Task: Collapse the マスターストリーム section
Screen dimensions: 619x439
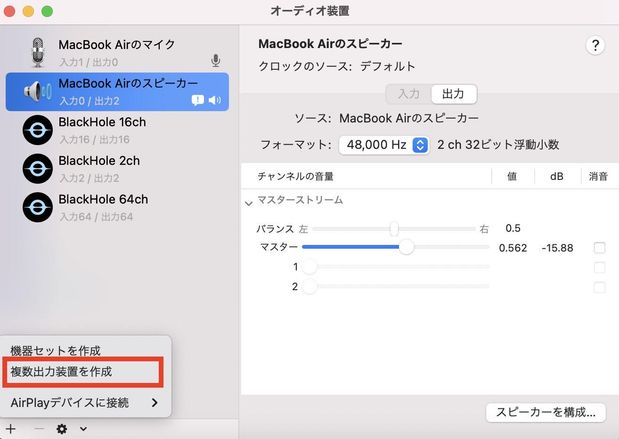Action: [x=249, y=204]
